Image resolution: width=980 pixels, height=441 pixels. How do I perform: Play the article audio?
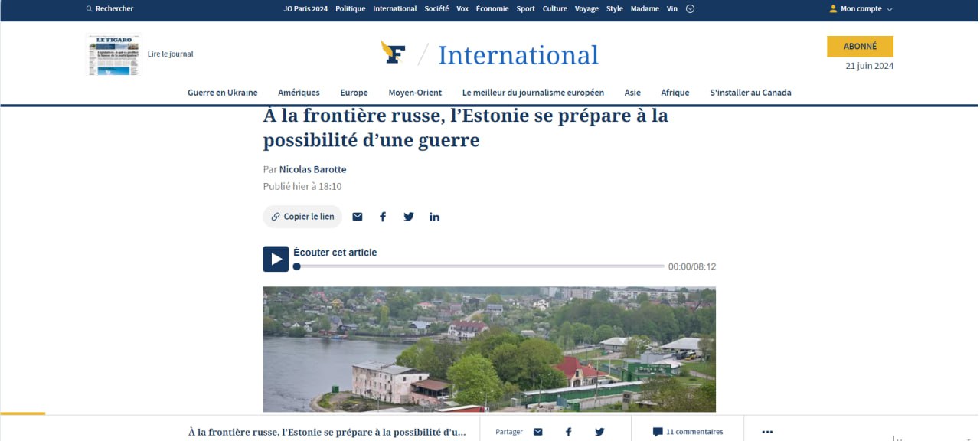[276, 259]
